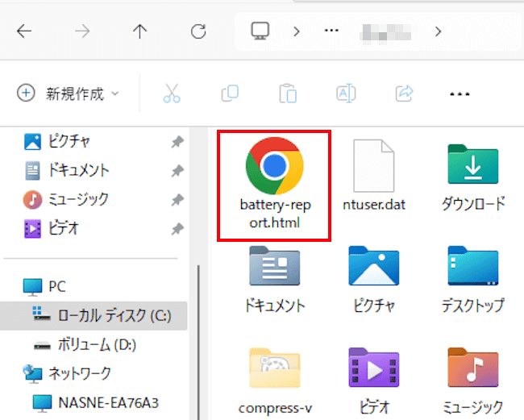Click the Paste clipboard icon
This screenshot has width=524, height=420.
pos(288,94)
